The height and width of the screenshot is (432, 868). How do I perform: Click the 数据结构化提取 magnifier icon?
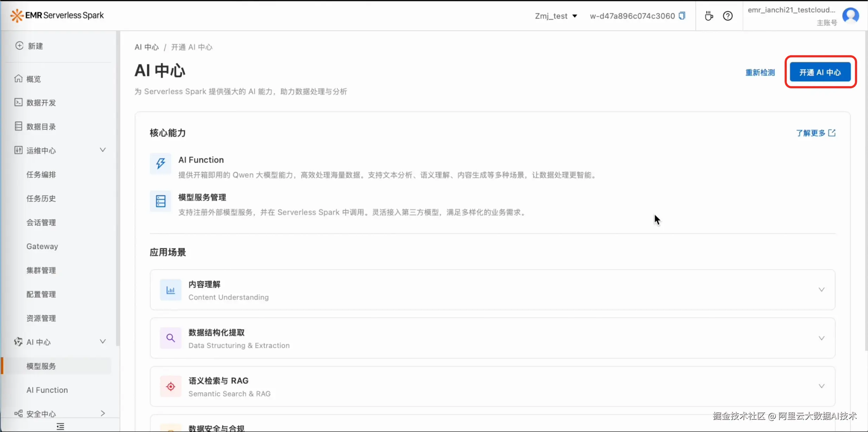[171, 338]
